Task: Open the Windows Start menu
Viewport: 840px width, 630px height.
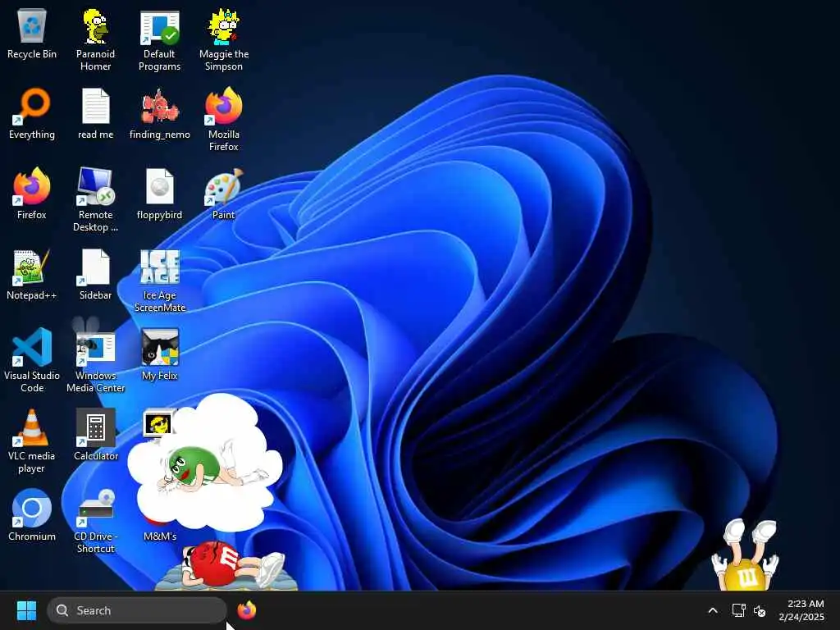Action: tap(26, 610)
